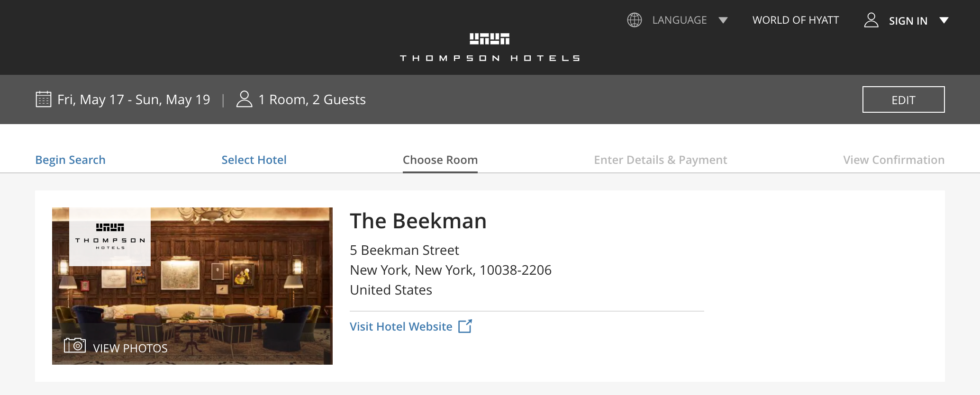980x395 pixels.
Task: Click the globe language icon
Action: coord(634,20)
